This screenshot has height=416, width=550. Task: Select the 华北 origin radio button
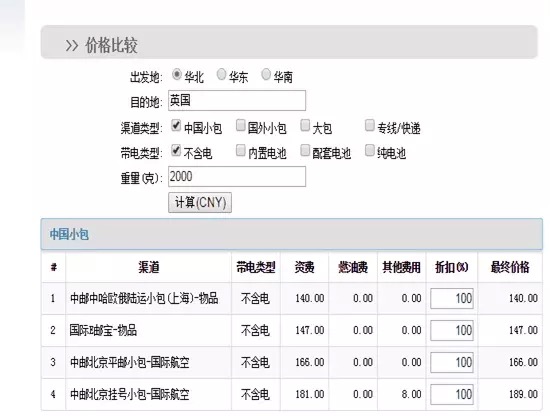point(176,75)
